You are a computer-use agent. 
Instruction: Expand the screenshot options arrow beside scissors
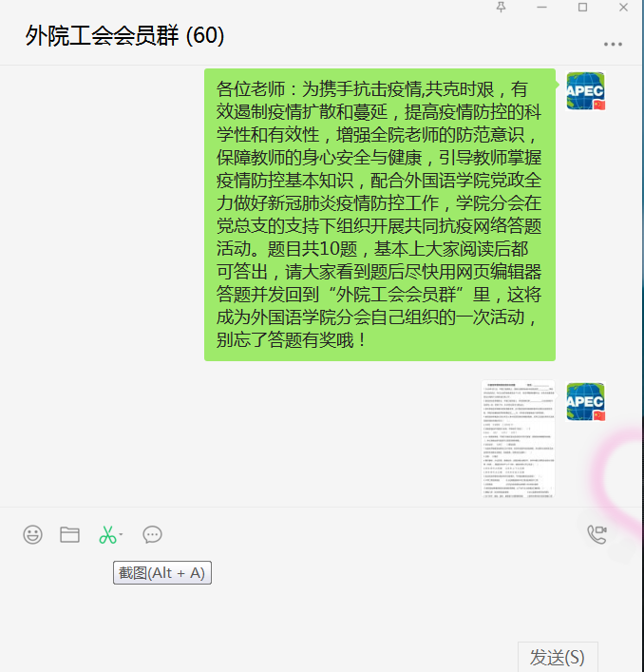pos(122,534)
